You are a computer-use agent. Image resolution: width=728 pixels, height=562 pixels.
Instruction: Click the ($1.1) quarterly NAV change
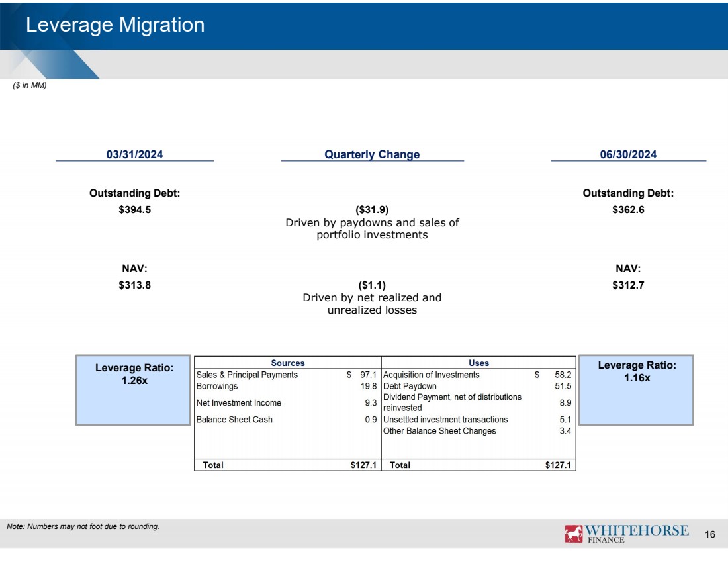(372, 285)
